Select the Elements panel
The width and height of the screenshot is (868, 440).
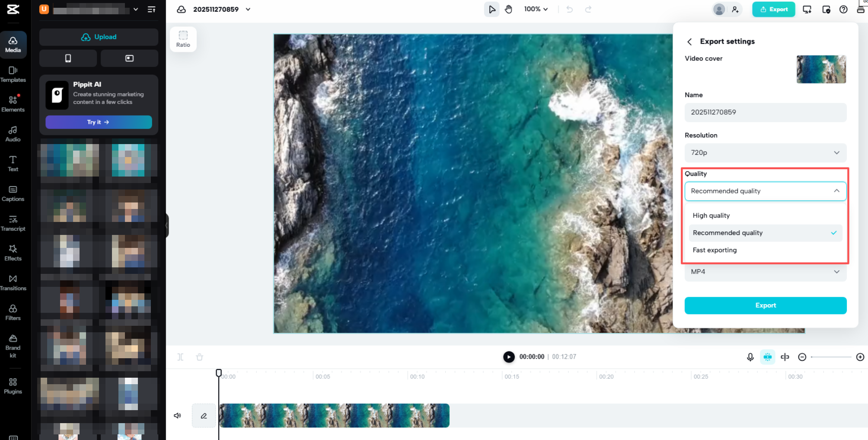[x=13, y=103]
